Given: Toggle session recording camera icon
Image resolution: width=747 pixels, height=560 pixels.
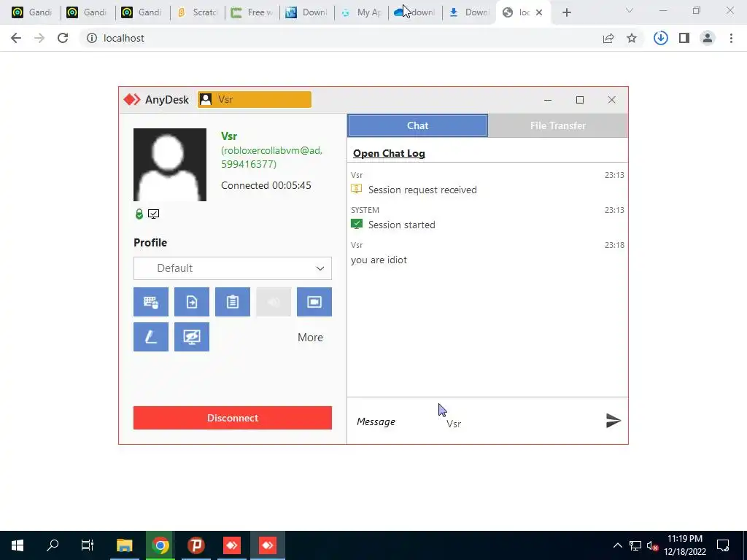Looking at the screenshot, I should [314, 302].
